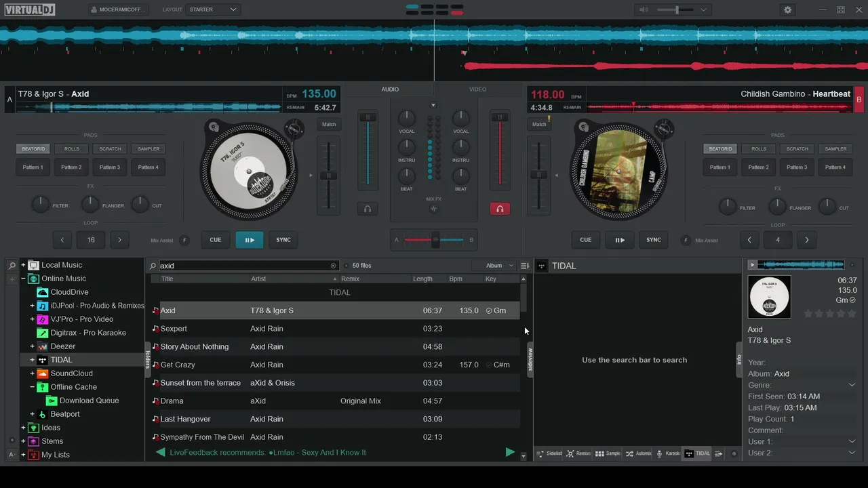The height and width of the screenshot is (488, 868).
Task: Select the Get Crazy track row
Action: (x=335, y=365)
